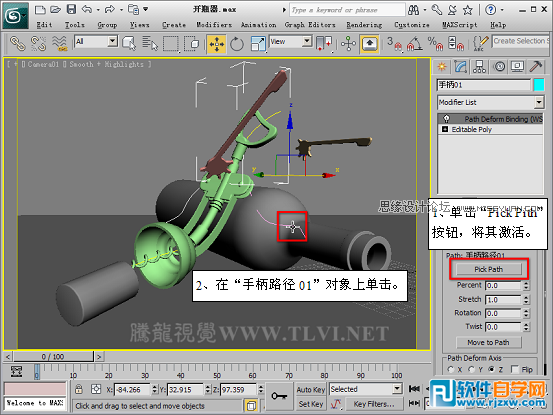Switch to the Modify panel tab

click(460, 66)
